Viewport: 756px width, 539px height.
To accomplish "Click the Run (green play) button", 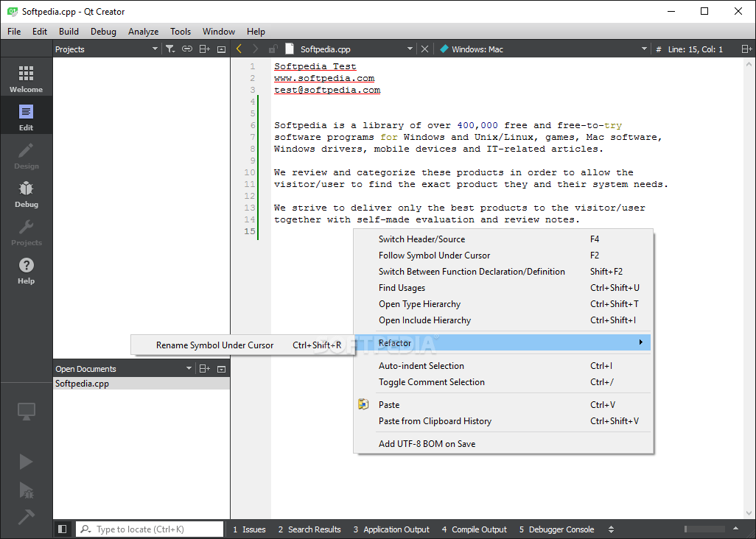I will [x=26, y=462].
